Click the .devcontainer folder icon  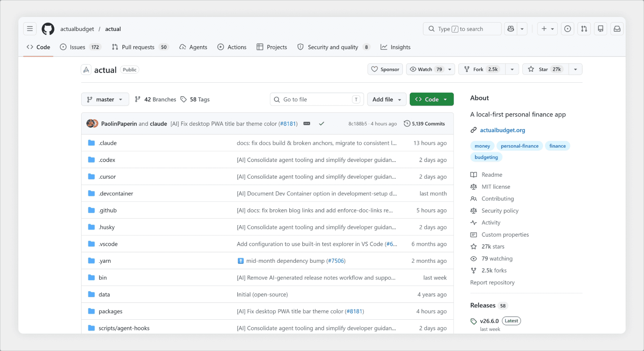point(91,193)
